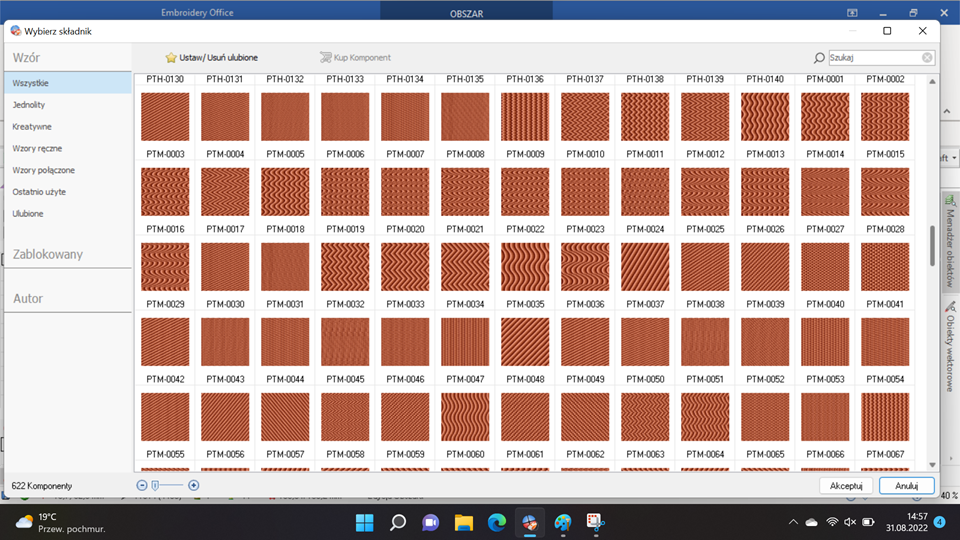The image size is (960, 540).
Task: Open File Explorer from the taskbar
Action: (x=463, y=522)
